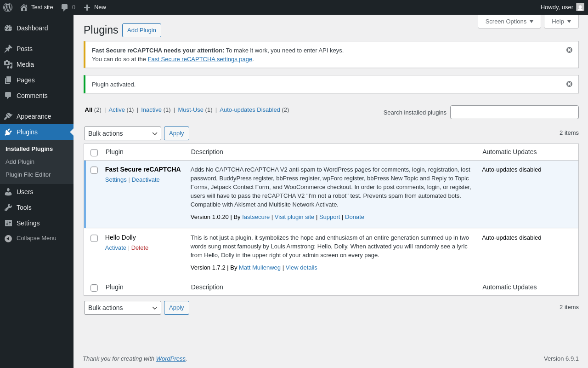
Task: Click the Posts pushpin icon
Action: click(8, 49)
